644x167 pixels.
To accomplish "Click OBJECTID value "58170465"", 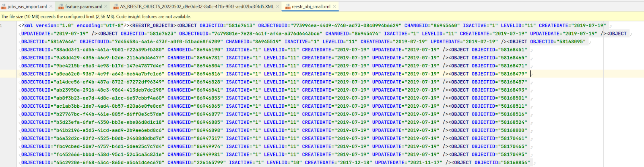I will point(513,146).
